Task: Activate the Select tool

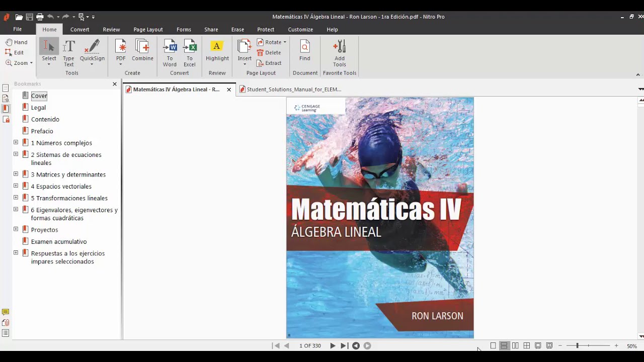Action: 49,52
